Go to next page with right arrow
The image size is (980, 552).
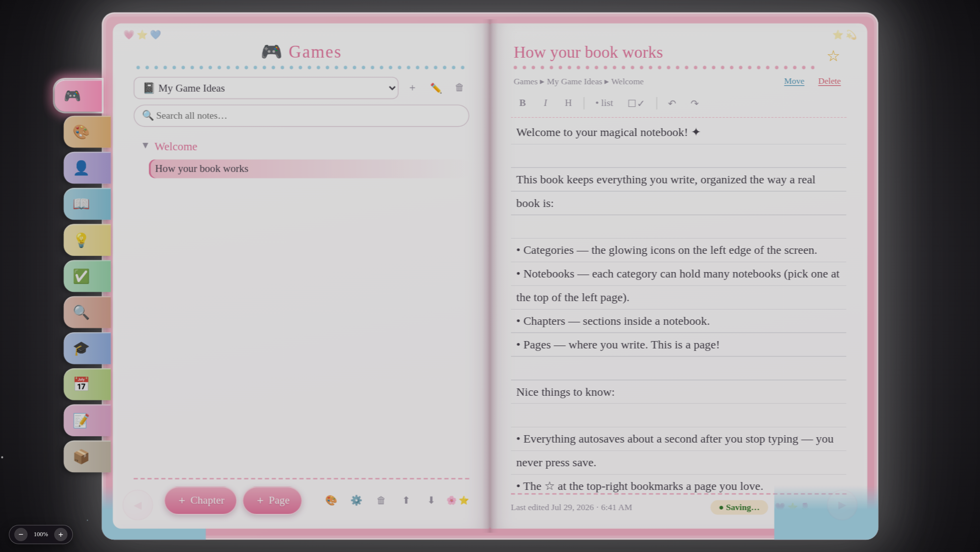842,505
